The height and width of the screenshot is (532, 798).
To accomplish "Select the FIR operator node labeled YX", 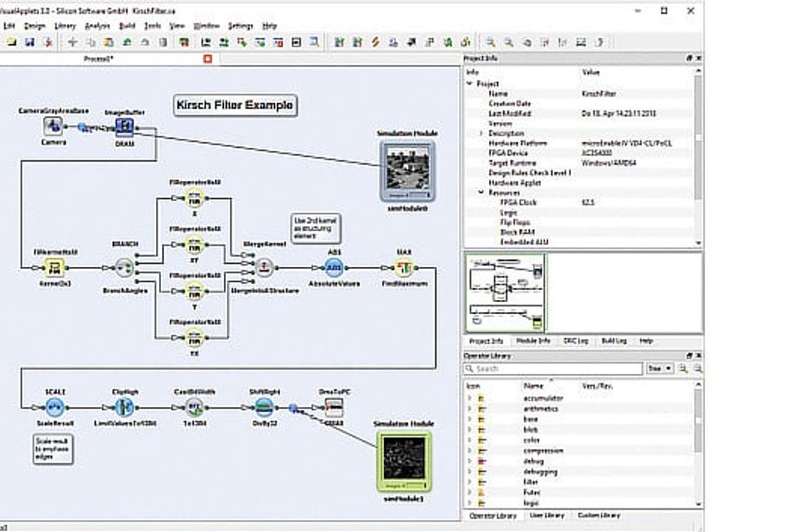I will (x=194, y=338).
